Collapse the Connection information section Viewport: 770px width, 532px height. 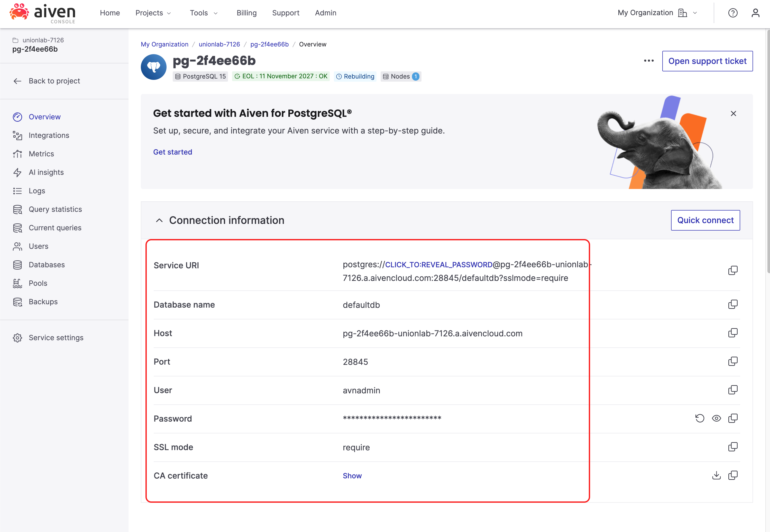(159, 220)
